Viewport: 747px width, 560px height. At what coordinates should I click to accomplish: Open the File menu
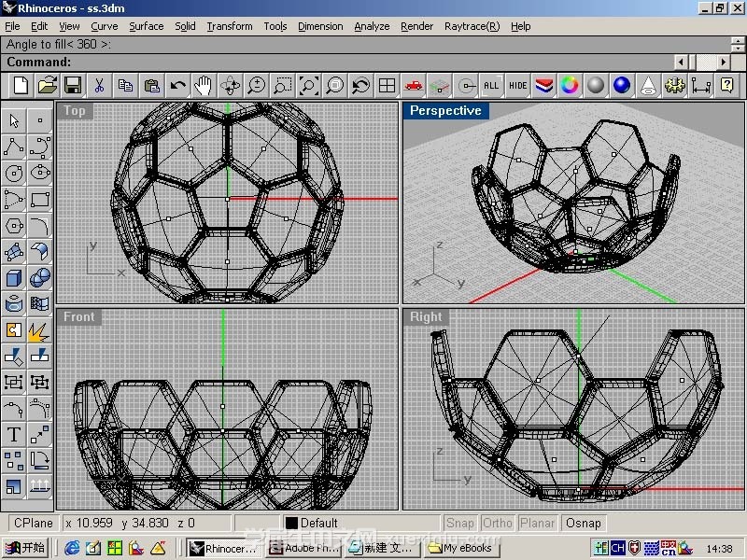coord(12,26)
